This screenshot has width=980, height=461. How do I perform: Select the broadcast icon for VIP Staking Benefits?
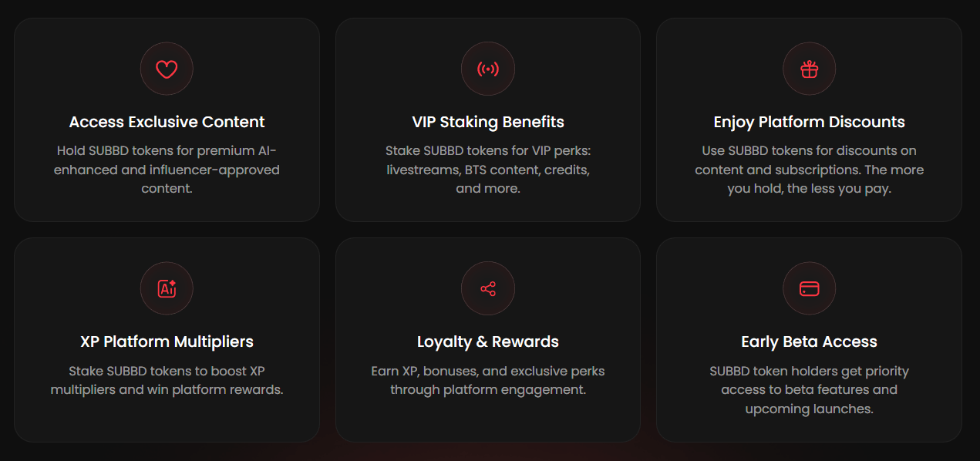tap(487, 69)
